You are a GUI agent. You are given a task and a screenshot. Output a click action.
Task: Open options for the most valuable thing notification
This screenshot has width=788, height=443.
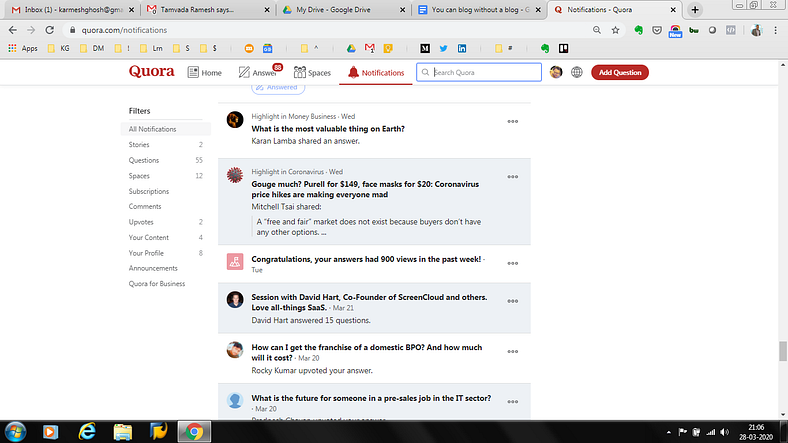[x=513, y=122]
